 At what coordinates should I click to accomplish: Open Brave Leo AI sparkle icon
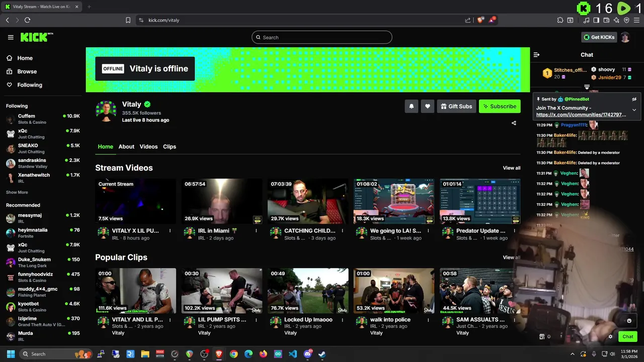[616, 20]
